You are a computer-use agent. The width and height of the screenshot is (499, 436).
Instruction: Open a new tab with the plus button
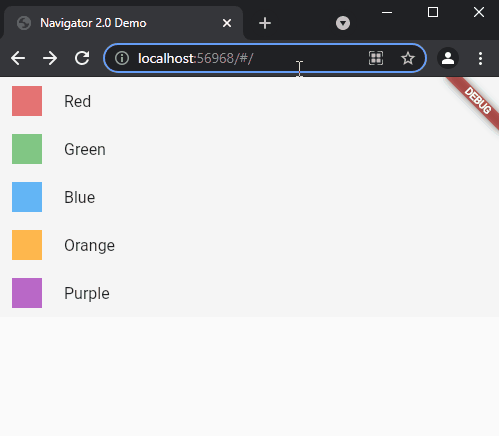coord(265,23)
